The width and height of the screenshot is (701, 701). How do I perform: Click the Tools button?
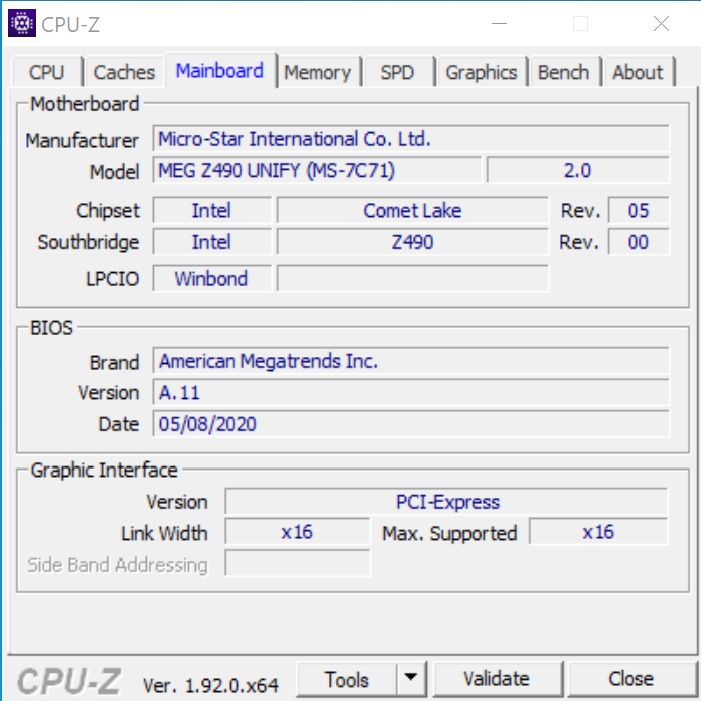click(x=347, y=680)
